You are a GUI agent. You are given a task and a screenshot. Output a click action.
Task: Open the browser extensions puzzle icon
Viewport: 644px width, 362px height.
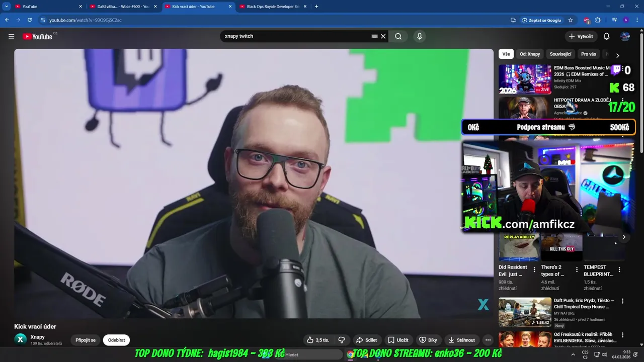click(598, 20)
